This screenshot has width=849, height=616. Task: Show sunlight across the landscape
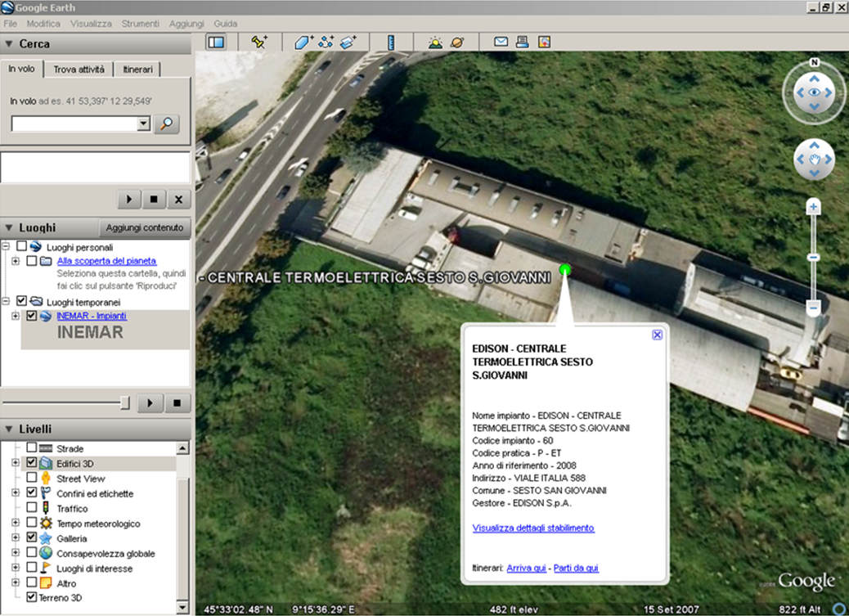[435, 42]
